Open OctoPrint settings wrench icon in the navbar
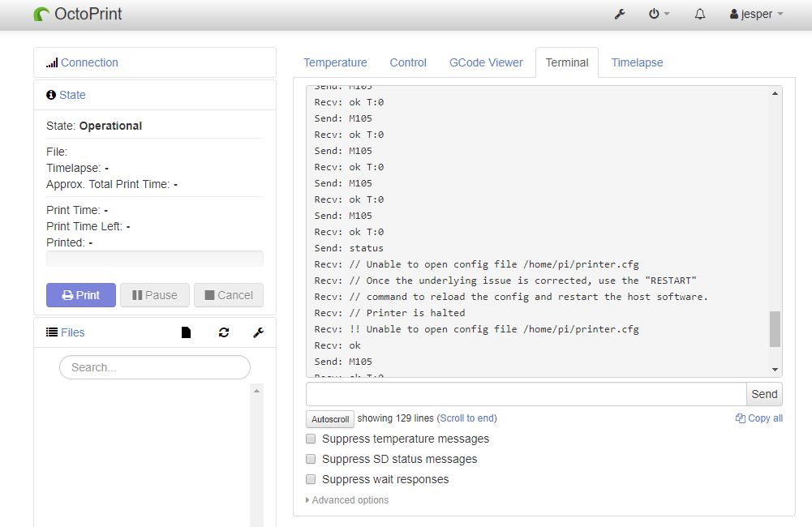Image resolution: width=812 pixels, height=527 pixels. point(620,14)
